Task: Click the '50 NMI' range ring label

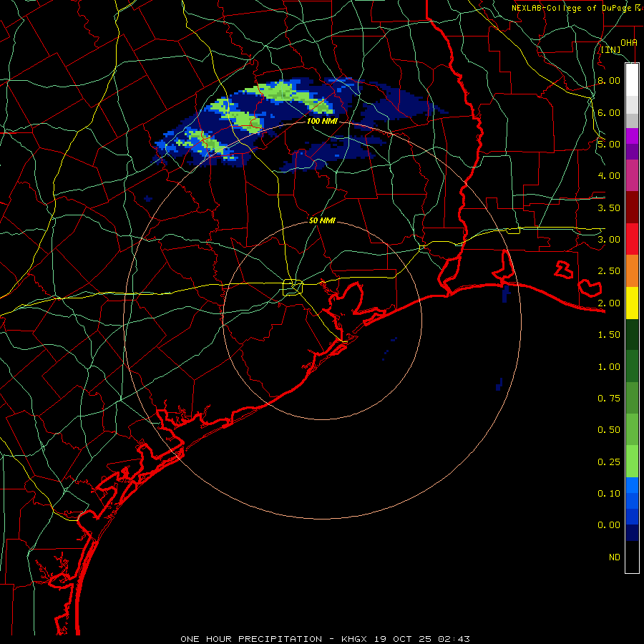Action: tap(322, 220)
